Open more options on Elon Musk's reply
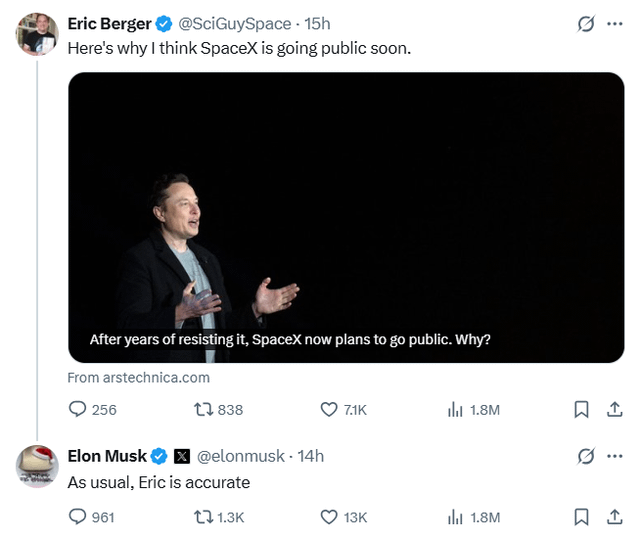The image size is (640, 538). pyautogui.click(x=615, y=456)
